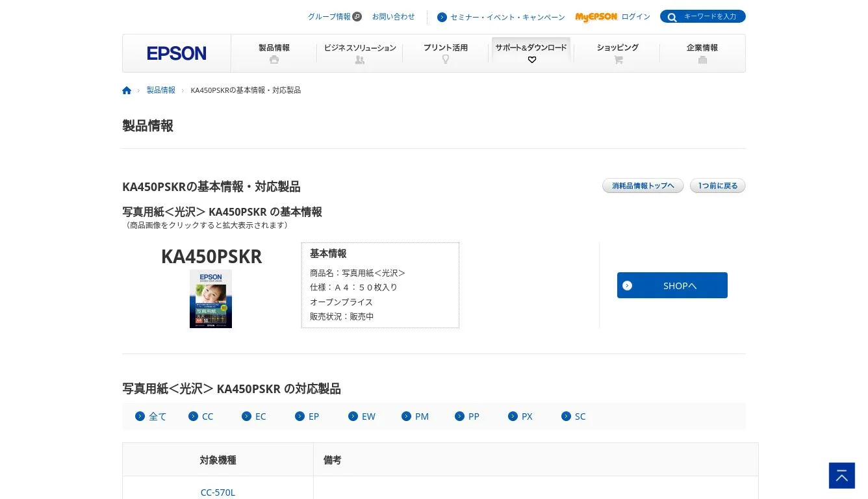Filter compatible products by PP
The height and width of the screenshot is (499, 868).
coord(467,416)
